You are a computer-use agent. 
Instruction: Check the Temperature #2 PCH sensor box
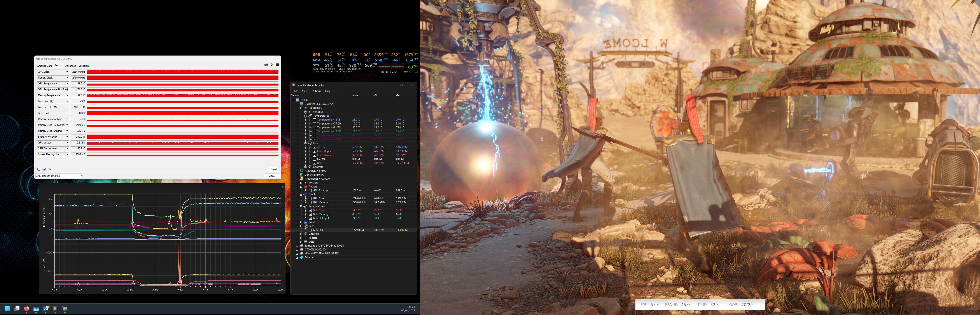point(315,124)
